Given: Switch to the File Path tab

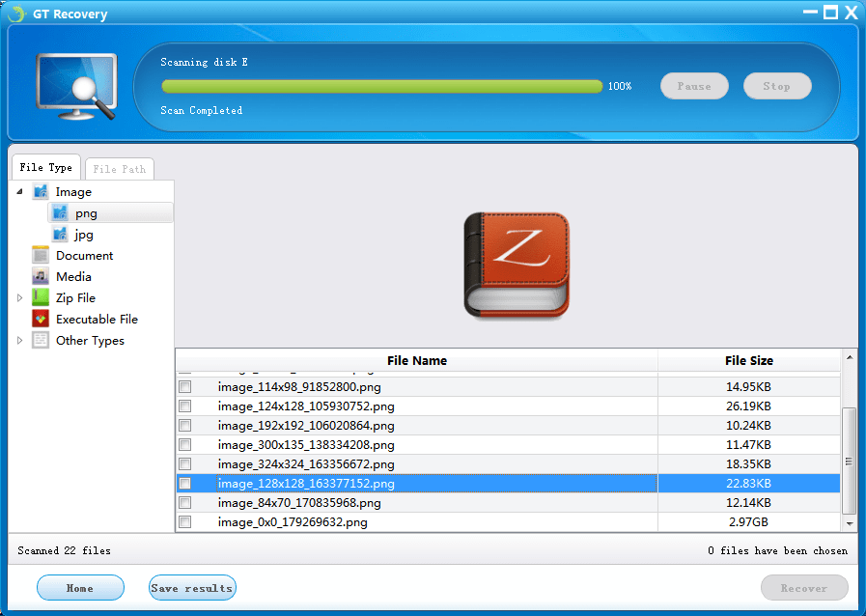Looking at the screenshot, I should coord(120,169).
